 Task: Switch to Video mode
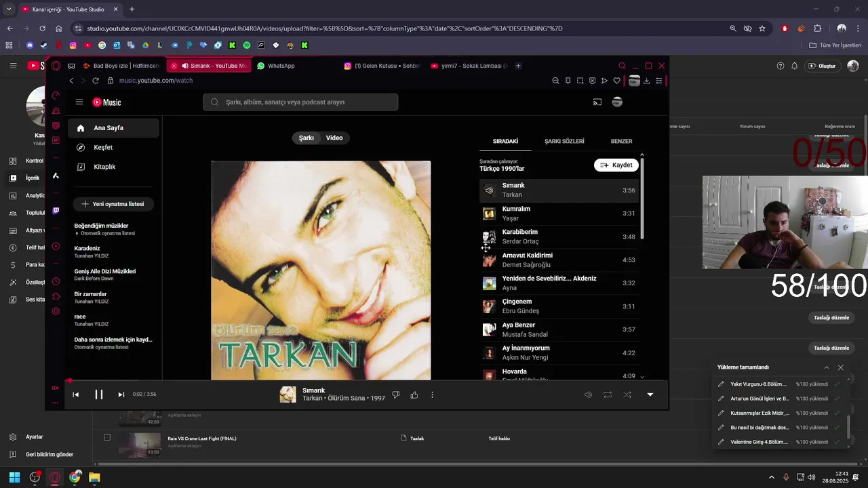(x=334, y=138)
